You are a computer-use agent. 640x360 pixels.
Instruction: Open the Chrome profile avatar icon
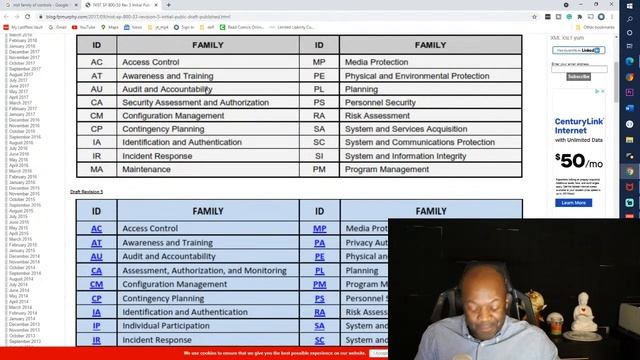[x=601, y=17]
